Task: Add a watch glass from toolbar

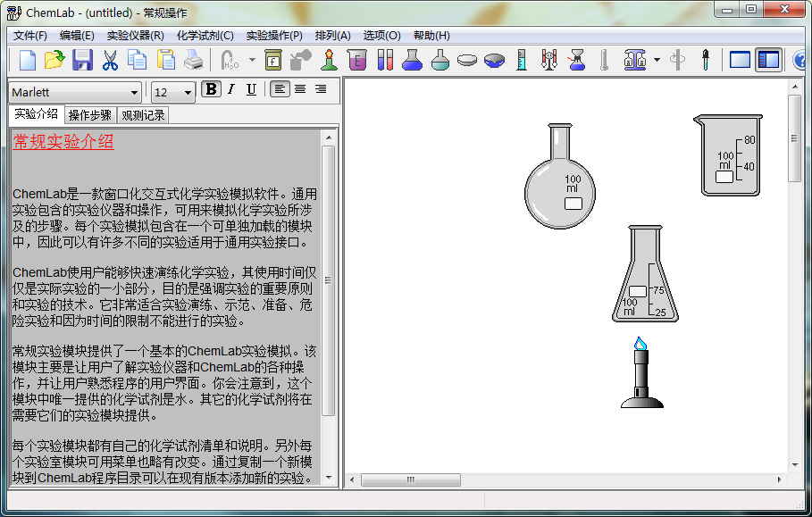Action: pyautogui.click(x=467, y=60)
